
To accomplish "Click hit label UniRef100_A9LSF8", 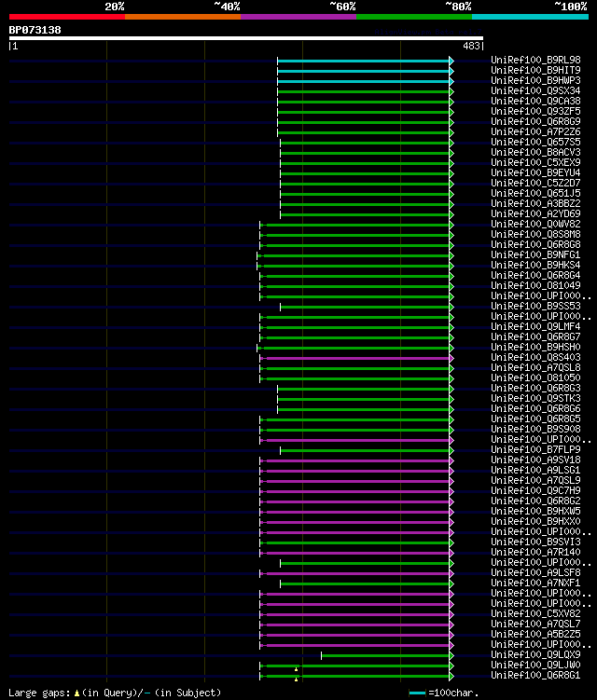I will 535,573.
